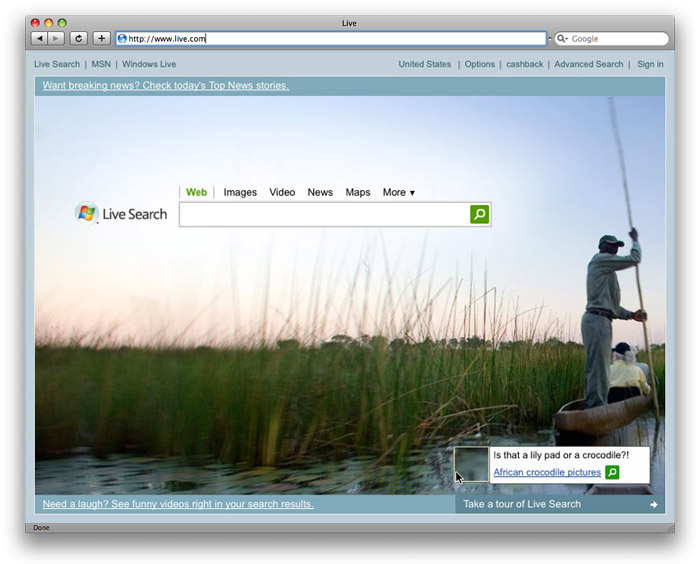Click the green magnifier beside African crocodile pictures

(x=612, y=472)
